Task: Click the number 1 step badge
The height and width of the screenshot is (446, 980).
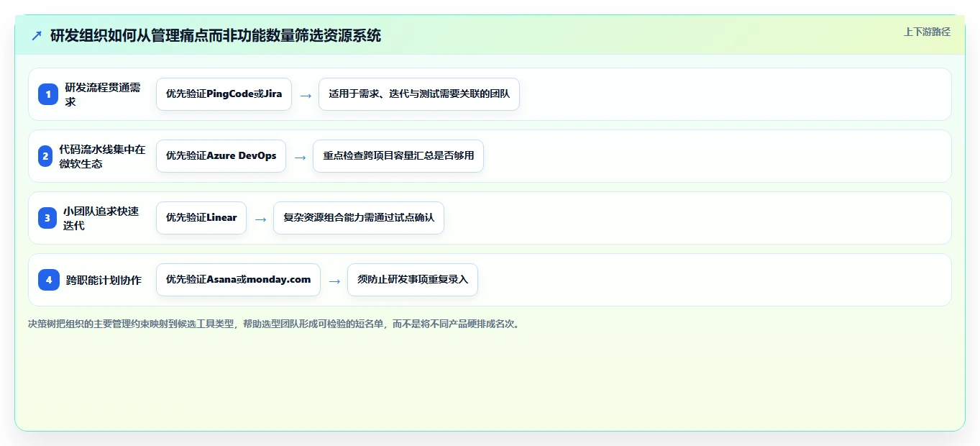Action: [x=48, y=94]
